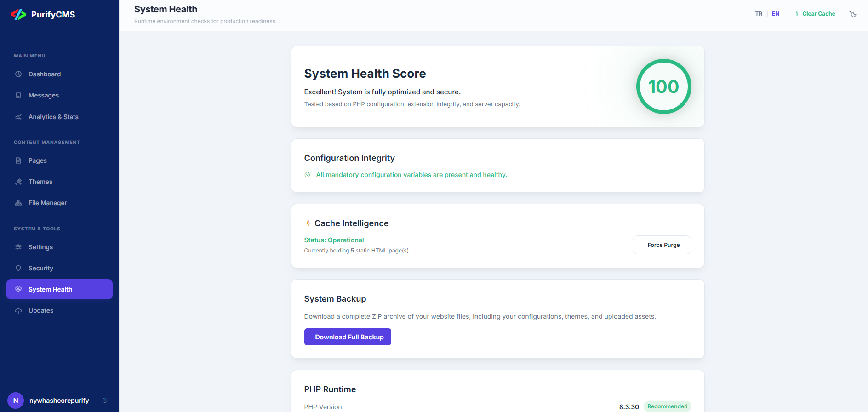Viewport: 868px width, 412px height.
Task: Click the user avatar N badge
Action: tap(16, 401)
